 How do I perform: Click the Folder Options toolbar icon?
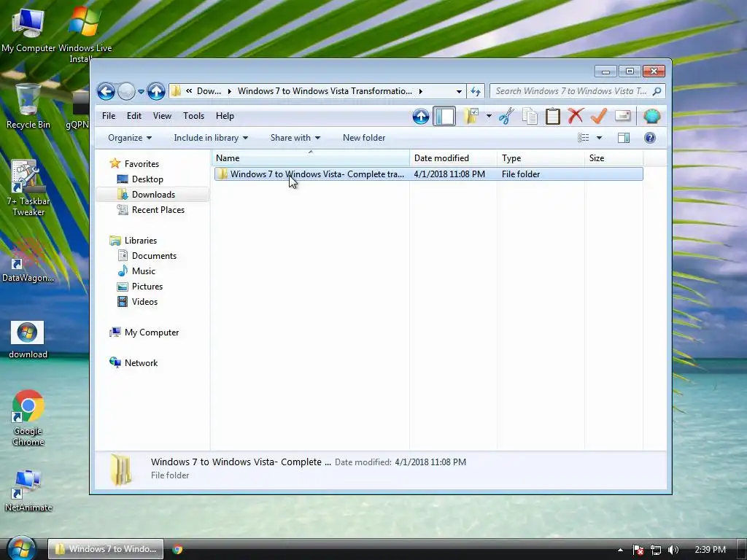pos(471,116)
